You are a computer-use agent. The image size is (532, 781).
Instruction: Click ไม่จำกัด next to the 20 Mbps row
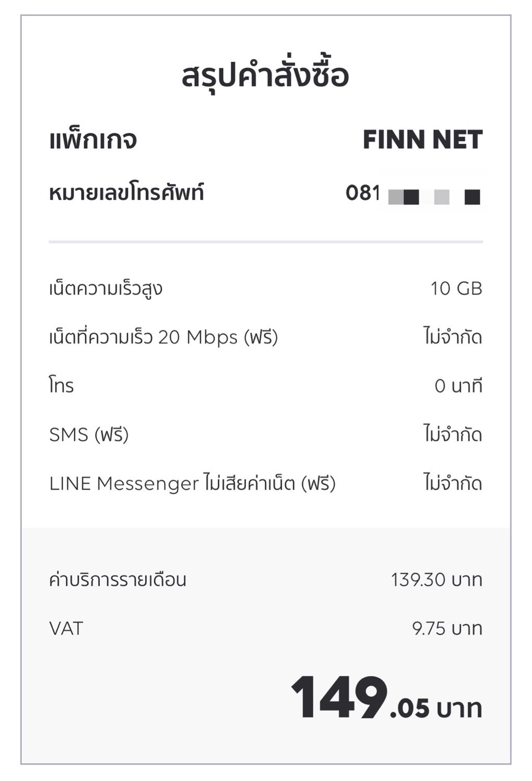pyautogui.click(x=453, y=337)
